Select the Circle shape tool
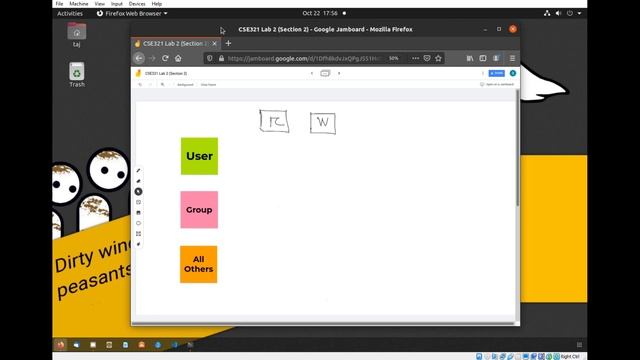Screen dimensions: 640x360 138,223
